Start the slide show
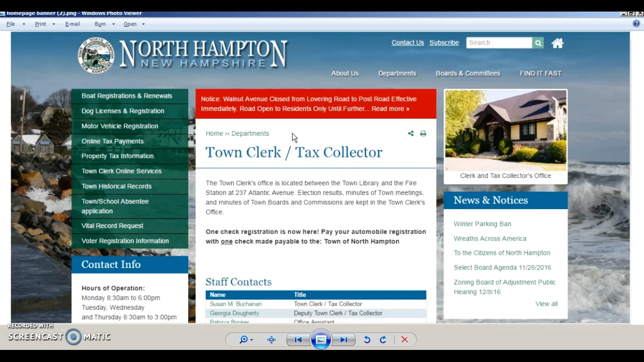Viewport: 644px width, 362px height. point(321,340)
